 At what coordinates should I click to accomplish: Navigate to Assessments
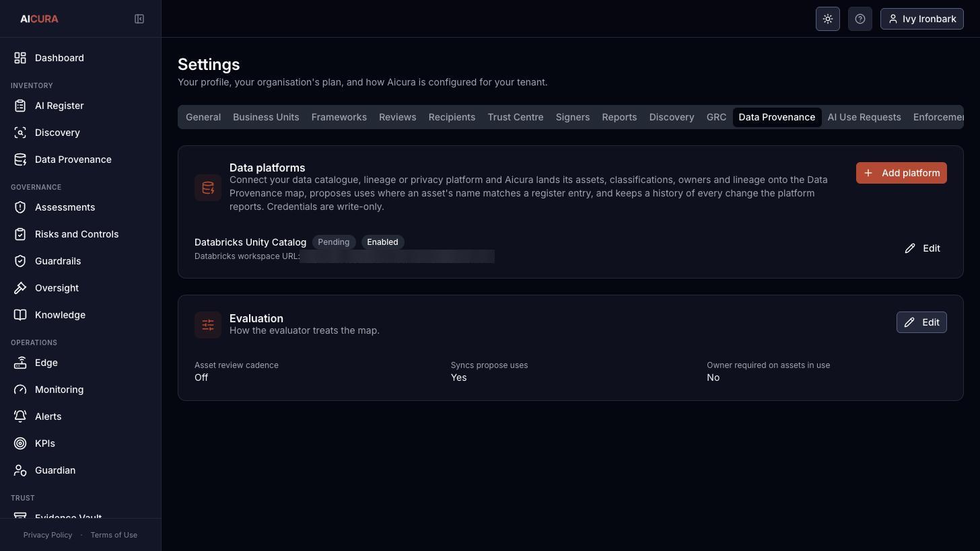[x=81, y=207]
